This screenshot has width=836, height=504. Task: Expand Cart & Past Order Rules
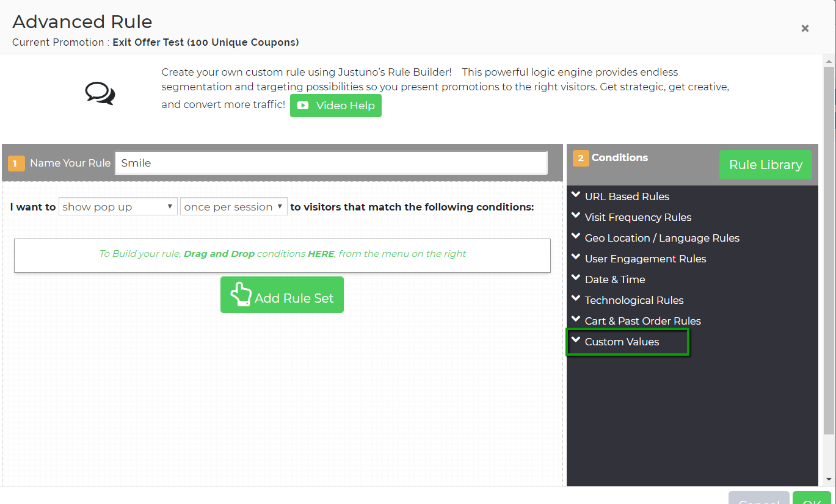642,321
